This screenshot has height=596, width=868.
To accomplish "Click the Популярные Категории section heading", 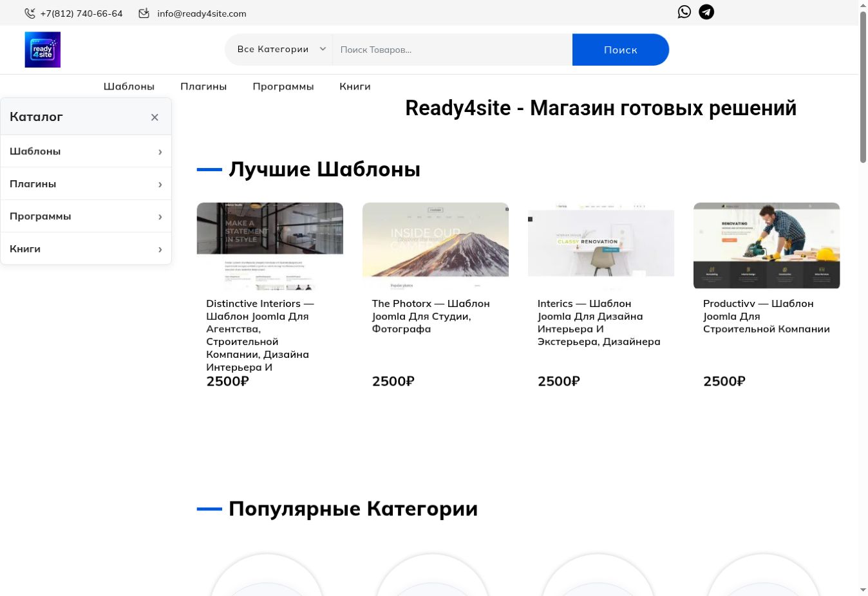I will 353,508.
